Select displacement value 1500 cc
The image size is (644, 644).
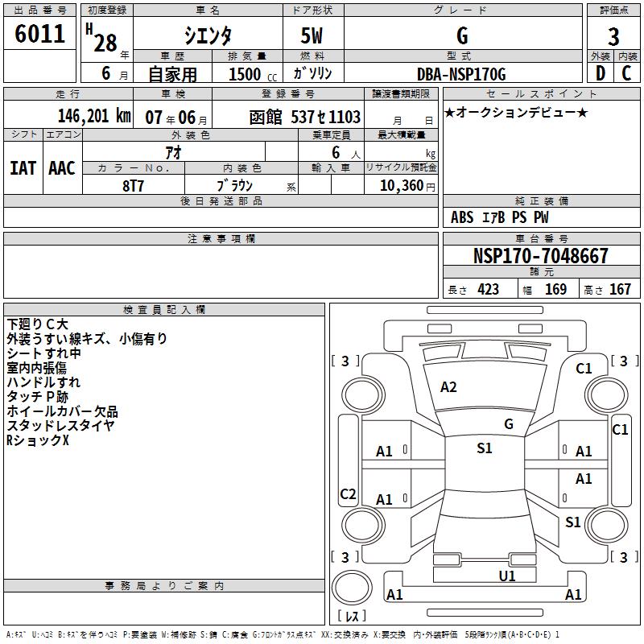pyautogui.click(x=253, y=75)
